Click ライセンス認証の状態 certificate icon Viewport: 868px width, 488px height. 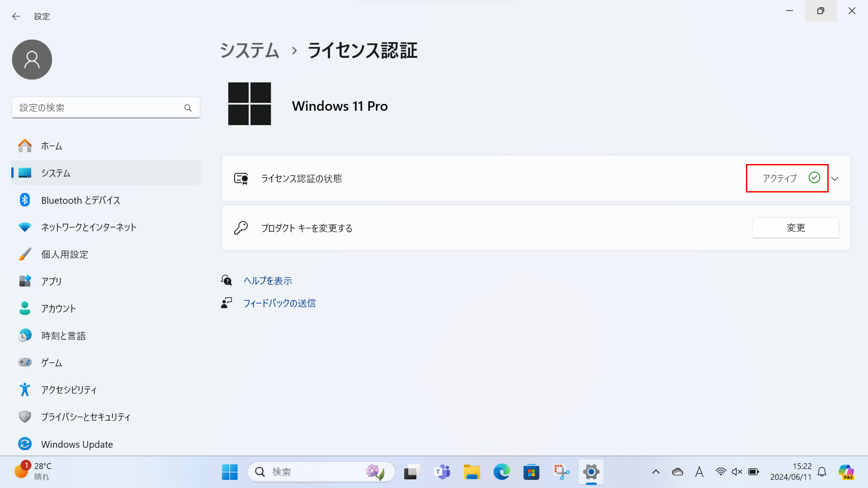[241, 178]
